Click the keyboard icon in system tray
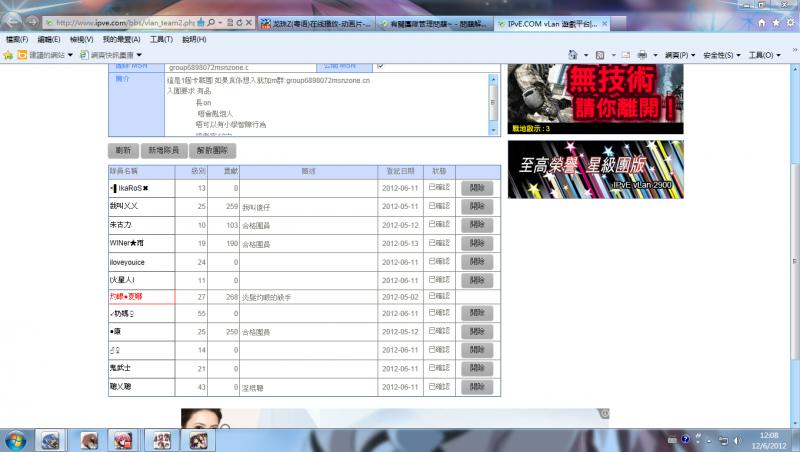Image resolution: width=800 pixels, height=452 pixels. [x=672, y=440]
